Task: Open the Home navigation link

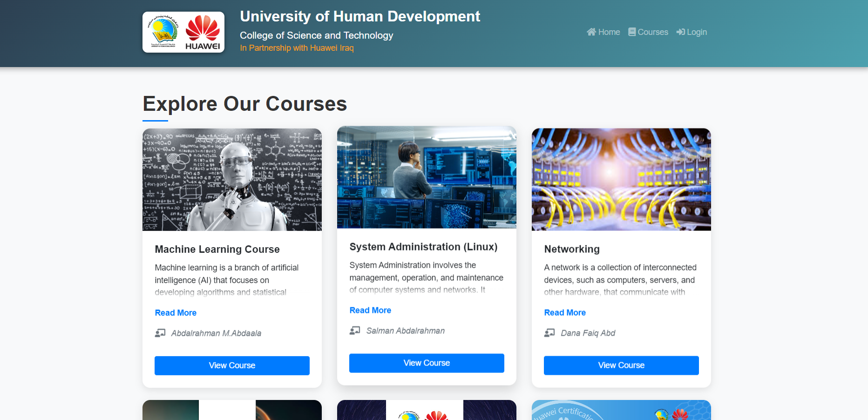Action: coord(609,32)
